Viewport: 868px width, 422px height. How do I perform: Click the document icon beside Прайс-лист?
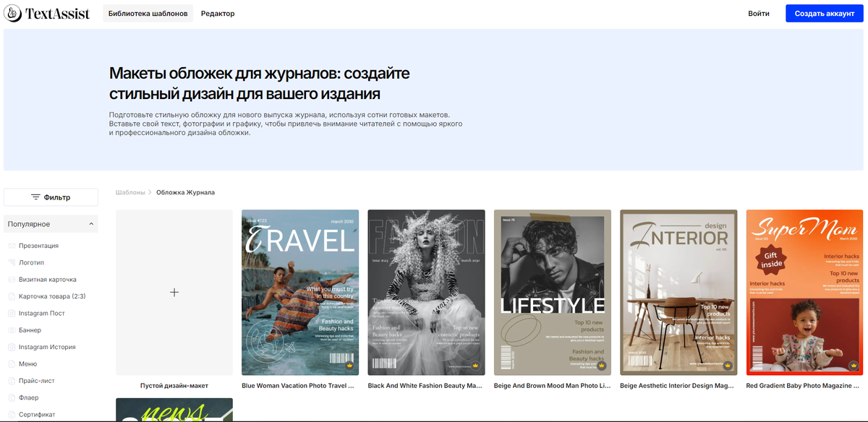[x=12, y=381]
